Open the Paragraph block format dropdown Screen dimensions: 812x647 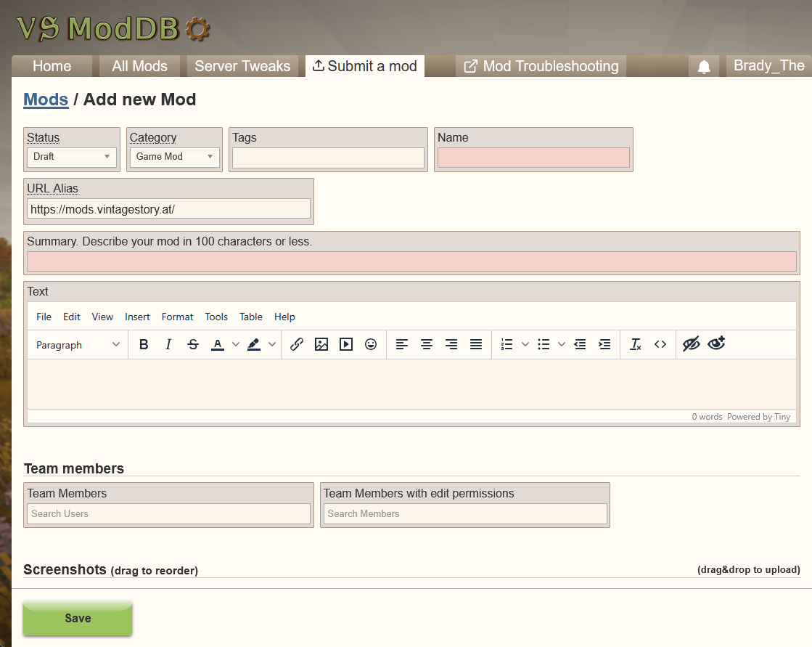(78, 345)
